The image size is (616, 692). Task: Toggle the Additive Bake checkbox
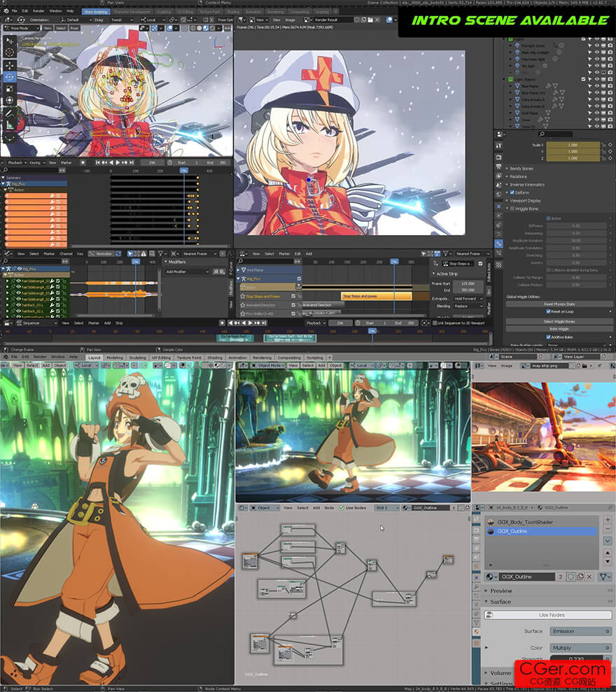(548, 337)
